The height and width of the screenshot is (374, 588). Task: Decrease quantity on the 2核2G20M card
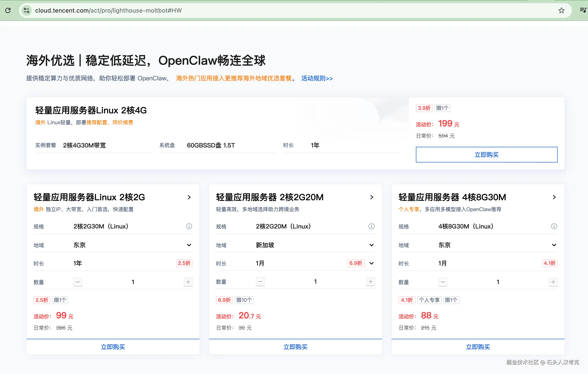coord(260,281)
